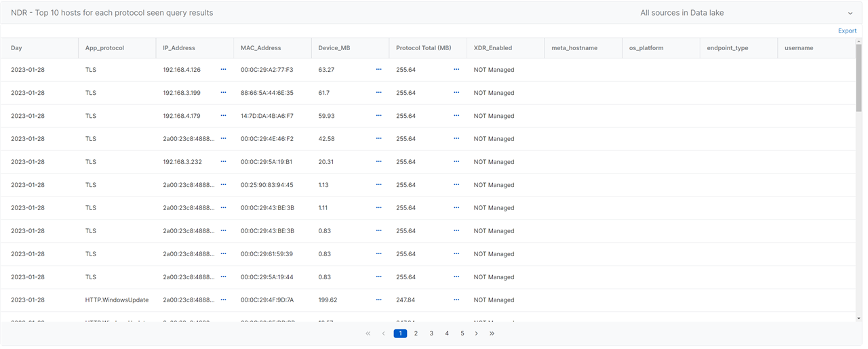Jump to first page of results
The image size is (868, 349).
[x=368, y=333]
